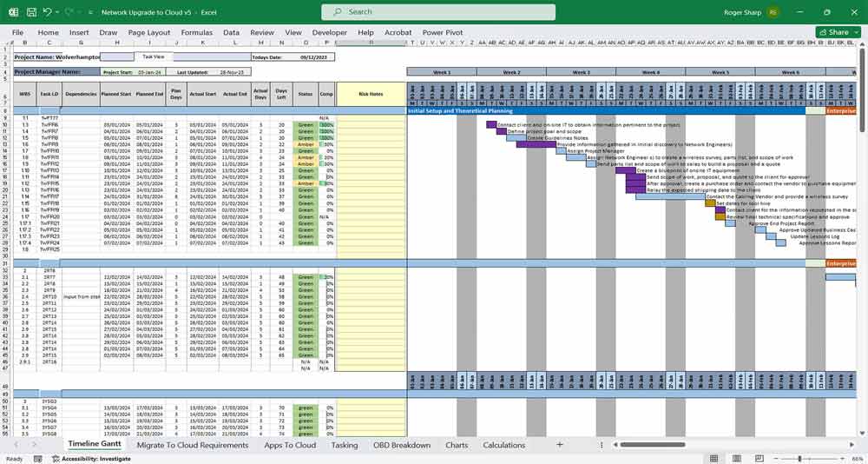The height and width of the screenshot is (464, 868).
Task: Click the zoom out minus button
Action: pos(775,459)
